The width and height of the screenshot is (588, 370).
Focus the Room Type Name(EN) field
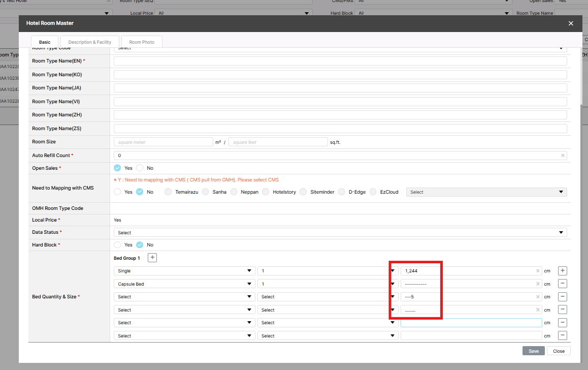[x=340, y=61]
